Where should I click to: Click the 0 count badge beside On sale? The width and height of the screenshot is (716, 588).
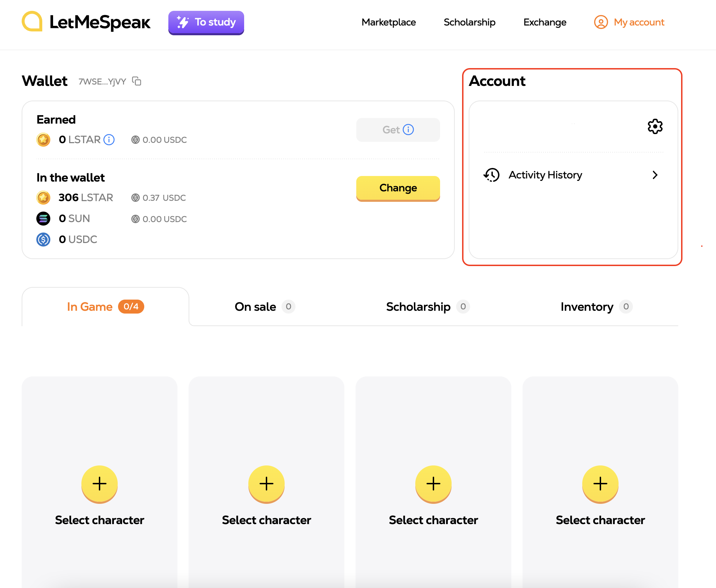[x=288, y=307]
